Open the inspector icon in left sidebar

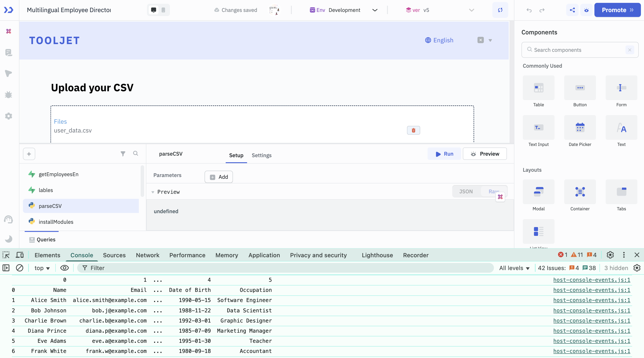click(x=9, y=73)
